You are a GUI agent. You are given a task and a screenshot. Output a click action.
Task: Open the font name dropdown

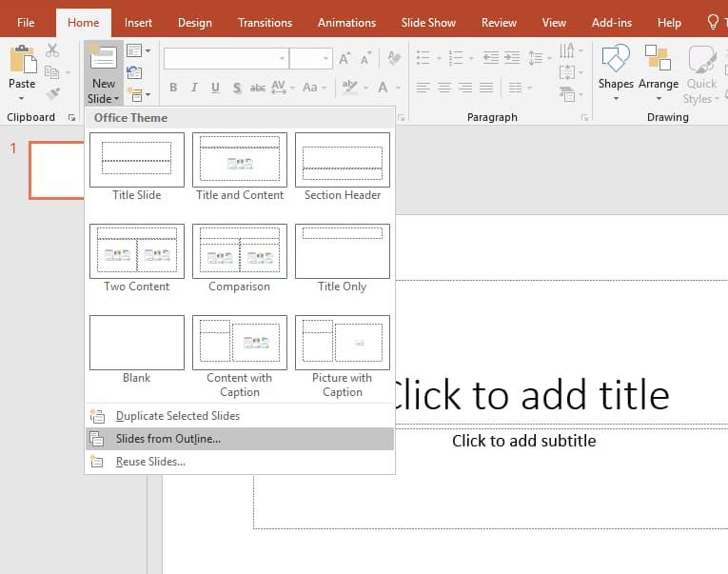[282, 58]
